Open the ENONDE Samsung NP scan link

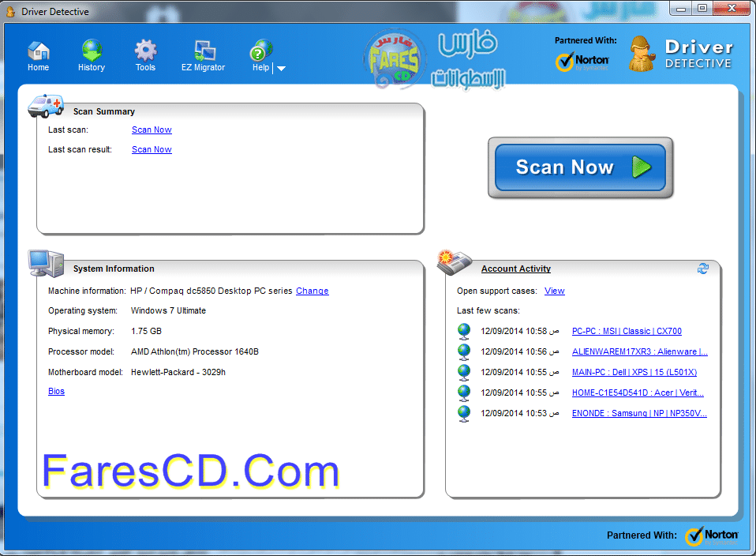click(x=639, y=414)
